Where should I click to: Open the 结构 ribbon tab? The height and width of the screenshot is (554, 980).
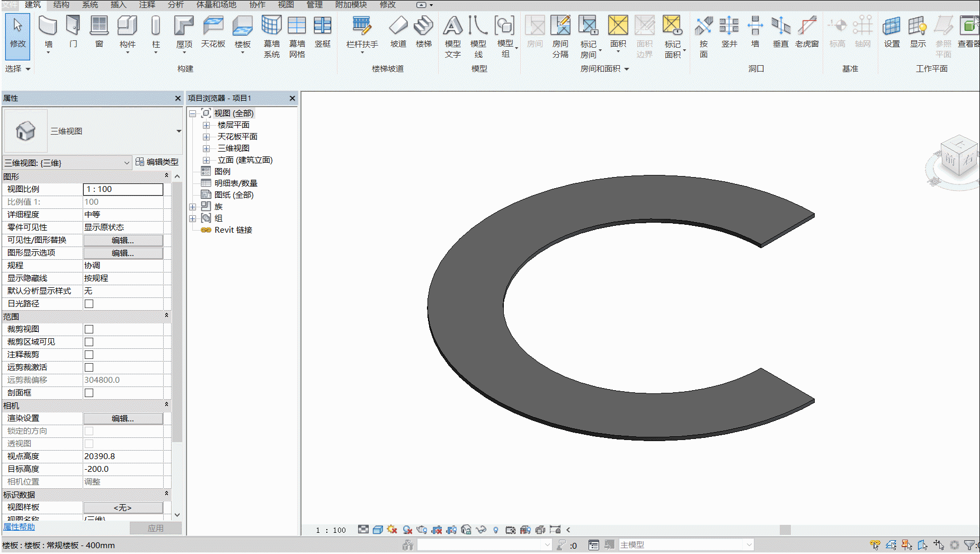pos(61,5)
